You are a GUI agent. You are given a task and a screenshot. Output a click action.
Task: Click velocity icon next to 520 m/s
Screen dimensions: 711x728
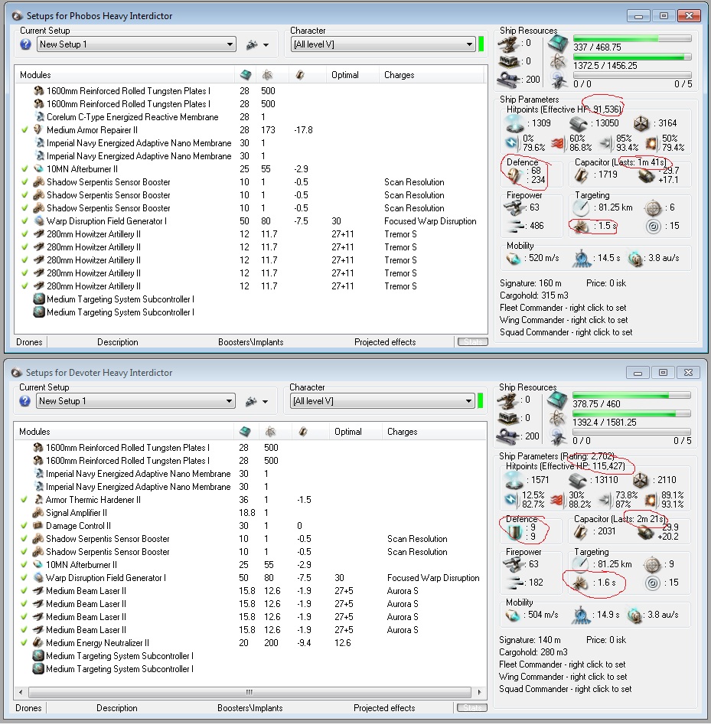tap(514, 258)
